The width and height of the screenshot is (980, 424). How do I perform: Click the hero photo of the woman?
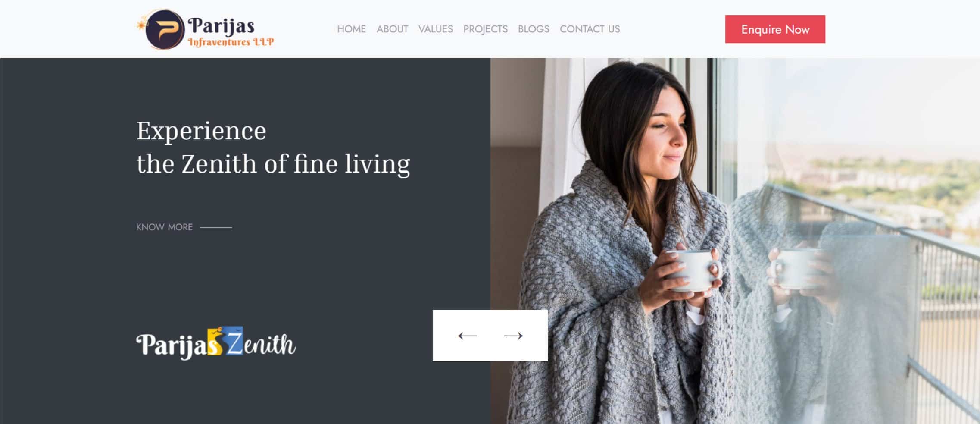tap(735, 241)
